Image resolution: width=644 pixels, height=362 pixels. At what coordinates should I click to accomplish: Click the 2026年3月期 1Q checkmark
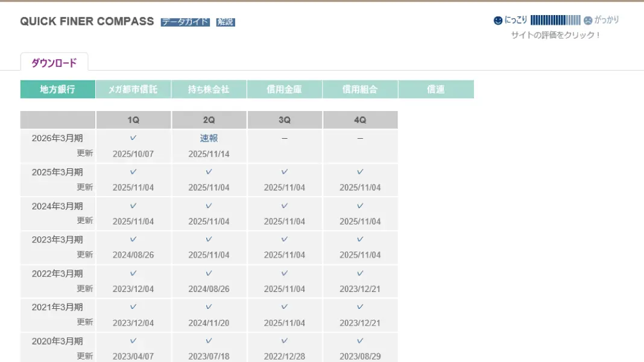[x=133, y=138]
